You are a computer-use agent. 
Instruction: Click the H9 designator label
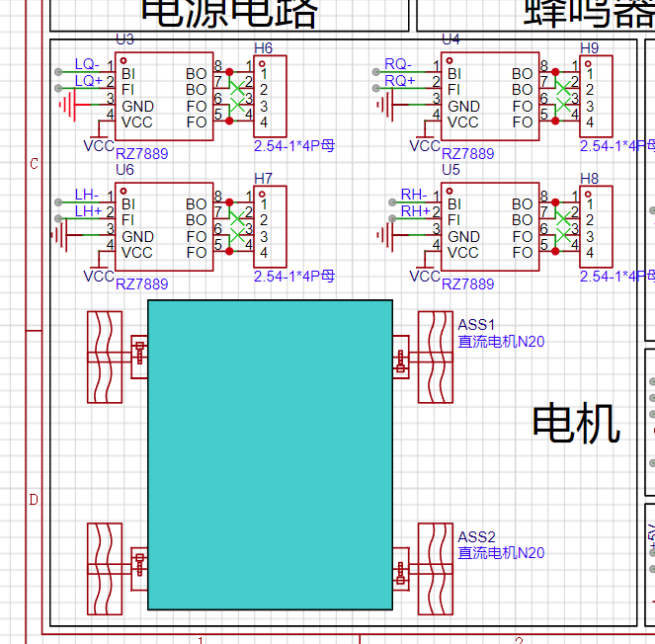coord(590,48)
